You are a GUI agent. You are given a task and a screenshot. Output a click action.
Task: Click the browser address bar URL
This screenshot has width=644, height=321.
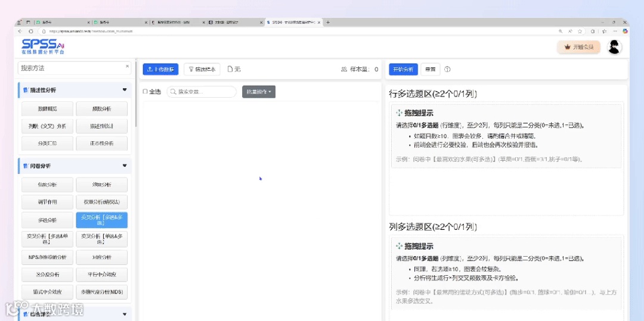click(x=91, y=31)
